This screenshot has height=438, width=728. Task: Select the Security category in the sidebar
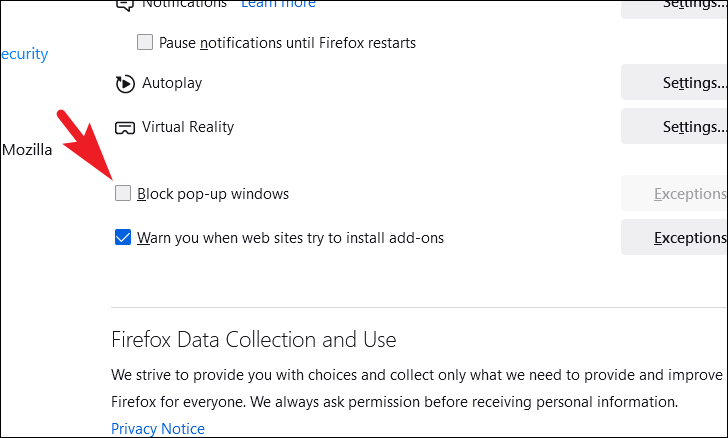pyautogui.click(x=24, y=54)
